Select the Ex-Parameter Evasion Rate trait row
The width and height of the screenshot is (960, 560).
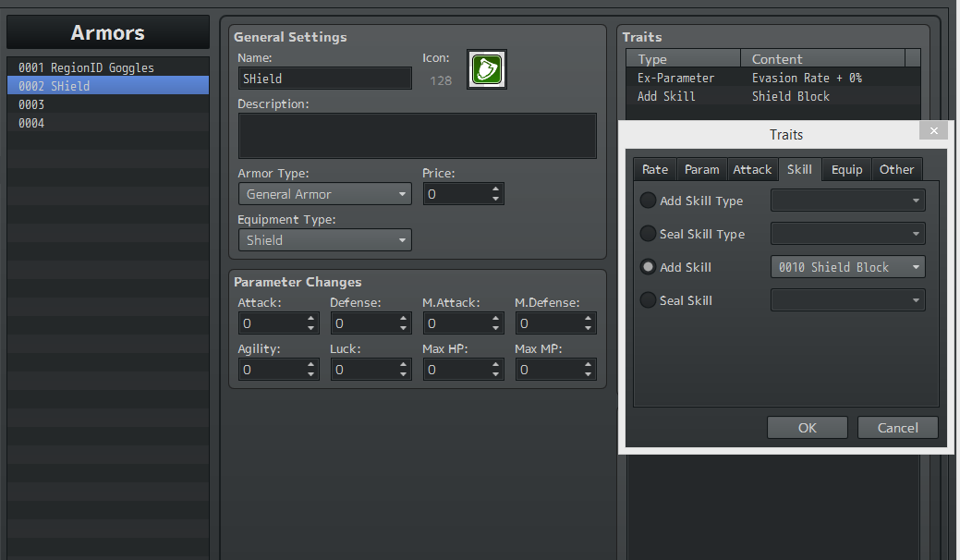tap(772, 78)
